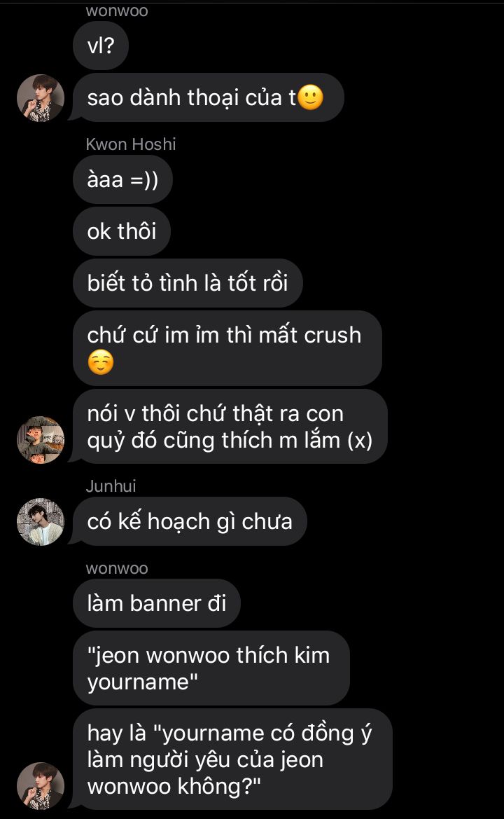Tap Kwon Hoshi's profile picture
This screenshot has width=504, height=819.
pos(41,440)
